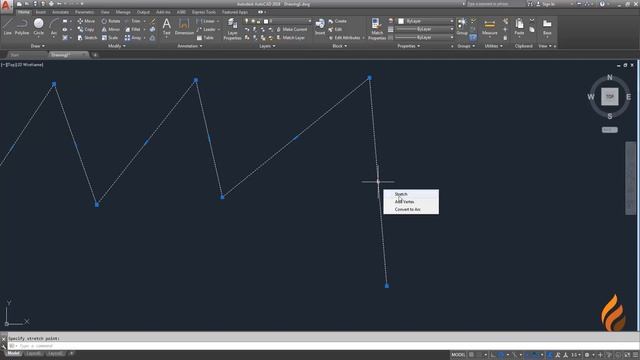Open the AutoCAD application menu
This screenshot has width=640, height=360.
coord(6,6)
